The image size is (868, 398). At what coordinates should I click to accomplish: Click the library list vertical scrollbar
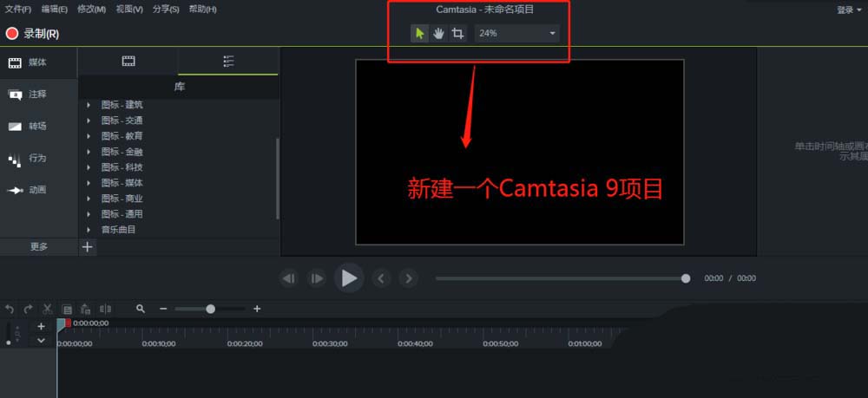point(278,178)
